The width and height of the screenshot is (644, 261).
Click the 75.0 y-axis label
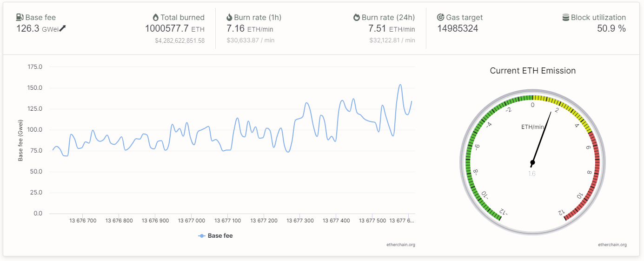tap(36, 151)
